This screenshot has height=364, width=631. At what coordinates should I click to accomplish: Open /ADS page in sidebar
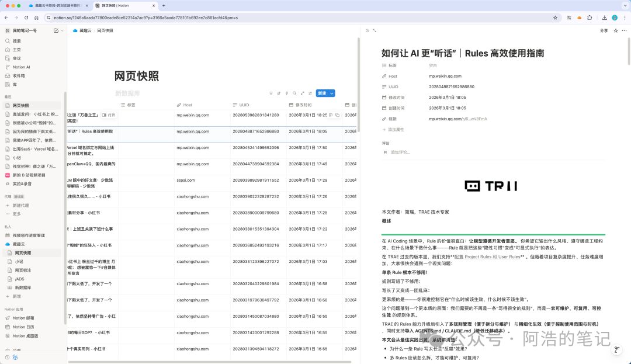(x=20, y=279)
